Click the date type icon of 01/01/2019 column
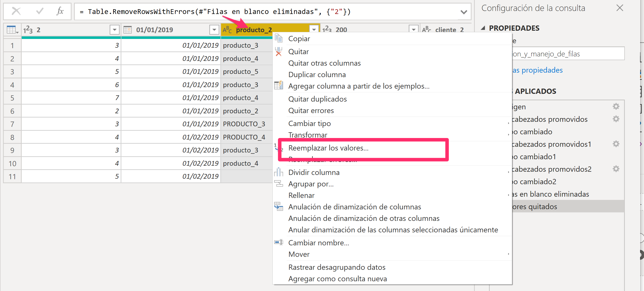The height and width of the screenshot is (291, 644). coord(128,30)
